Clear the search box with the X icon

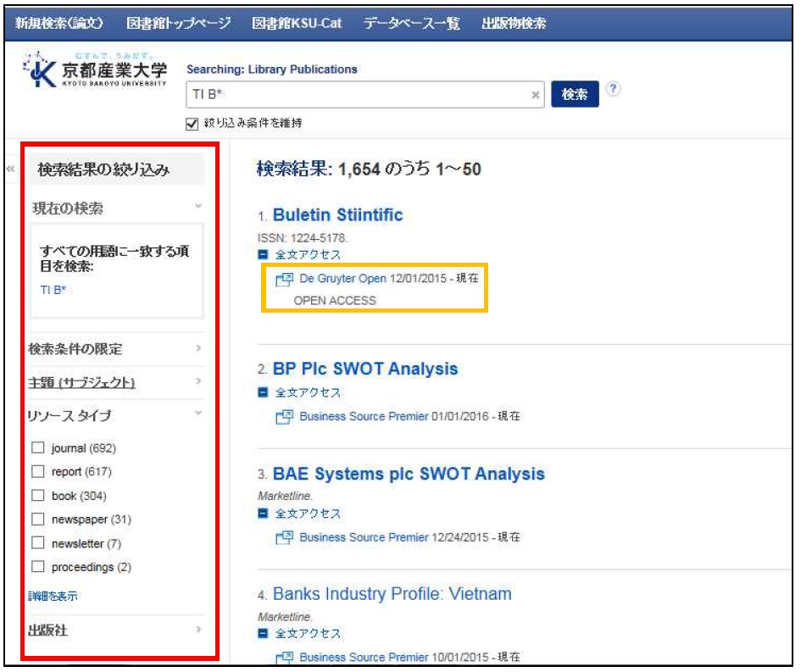tap(536, 94)
